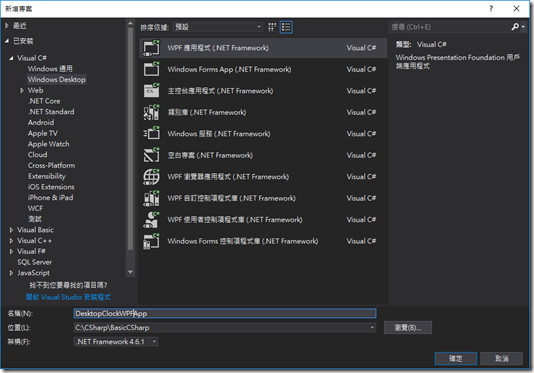
Task: Select the .NET Standard category
Action: pos(51,112)
